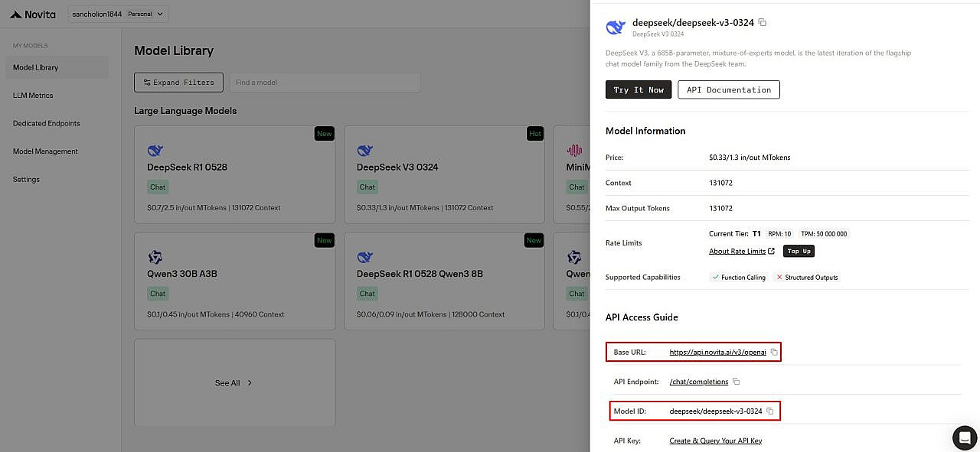The image size is (980, 452).
Task: Click the Model ID value deepseek/deepseek-v3-0324
Action: click(x=716, y=411)
